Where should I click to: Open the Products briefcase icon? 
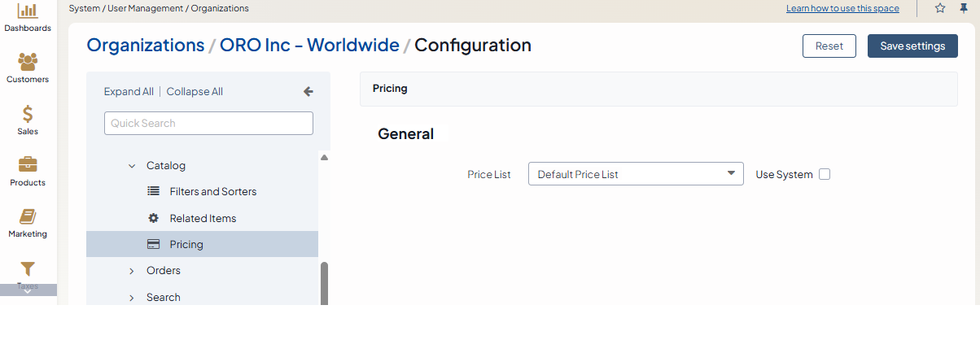tap(28, 165)
